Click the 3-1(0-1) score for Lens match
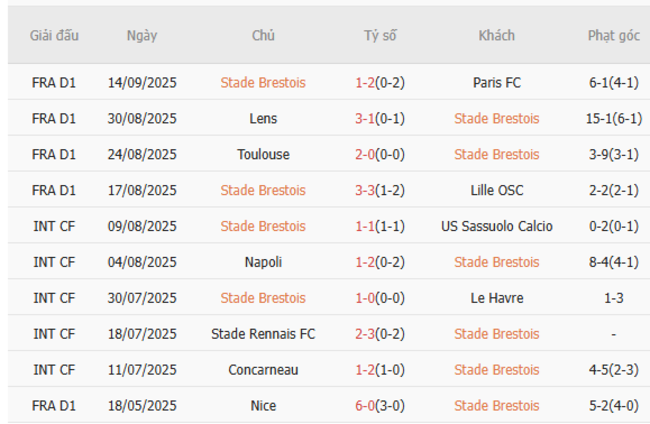The image size is (650, 424). 380,119
